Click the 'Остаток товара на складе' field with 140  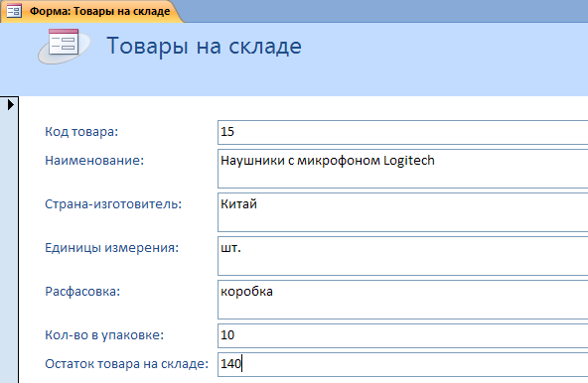click(402, 364)
